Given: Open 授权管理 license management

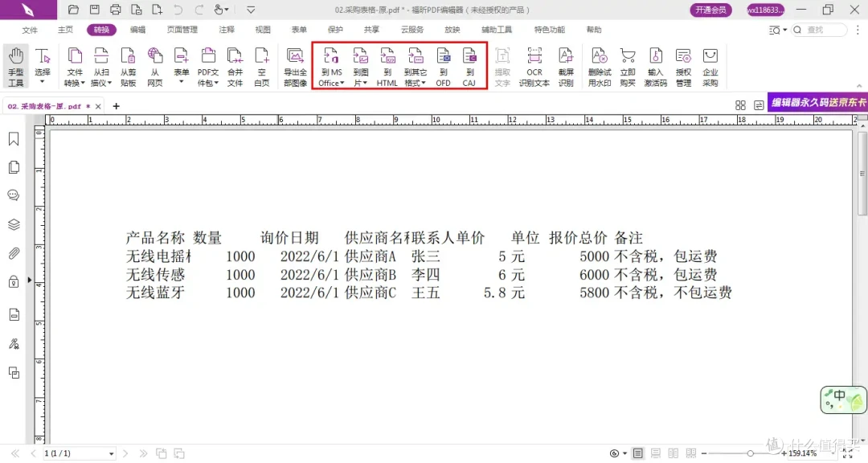Looking at the screenshot, I should coord(683,67).
